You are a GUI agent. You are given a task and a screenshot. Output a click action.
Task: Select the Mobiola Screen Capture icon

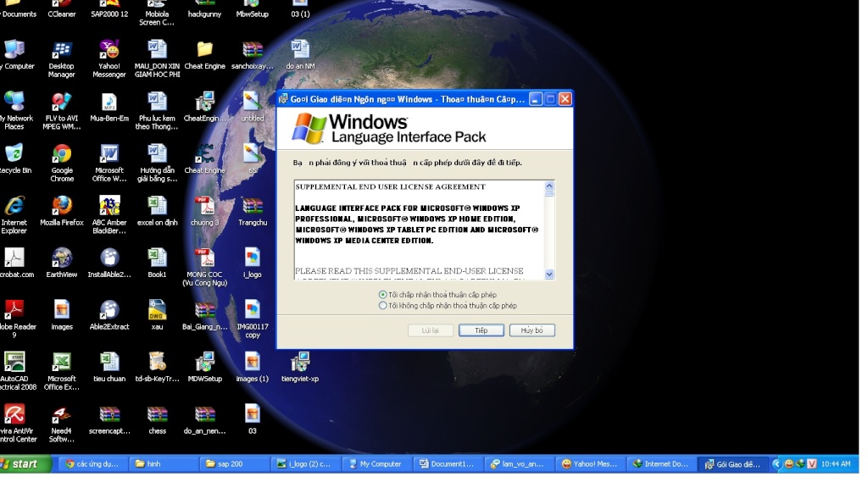157,14
